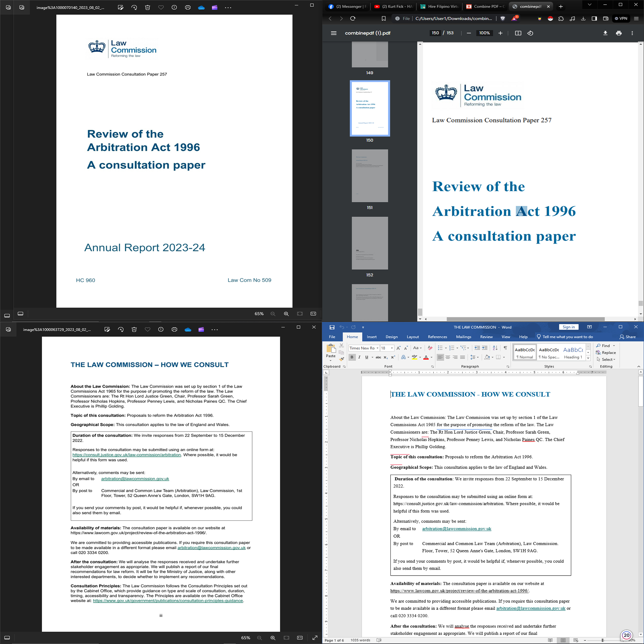This screenshot has width=644, height=644.
Task: Click the Word zoom slider in status bar
Action: (x=602, y=640)
